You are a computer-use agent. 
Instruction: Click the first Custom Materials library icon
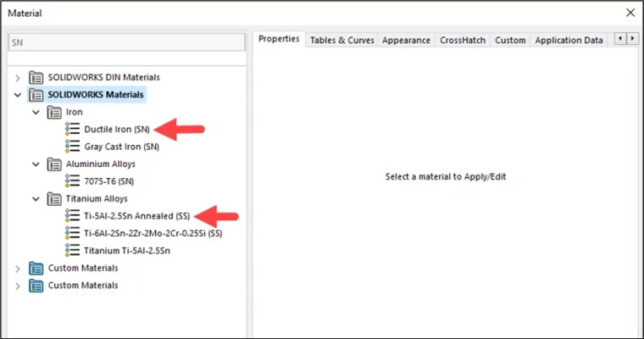point(36,269)
